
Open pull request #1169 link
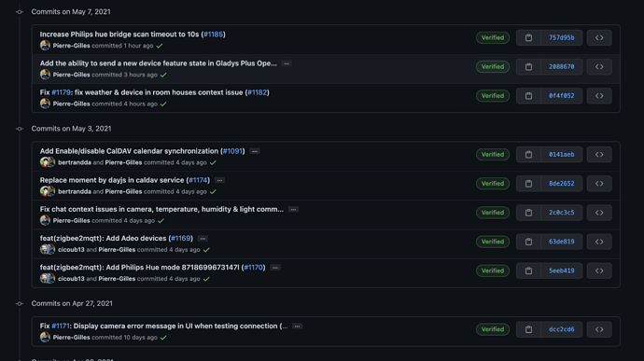[x=181, y=239]
